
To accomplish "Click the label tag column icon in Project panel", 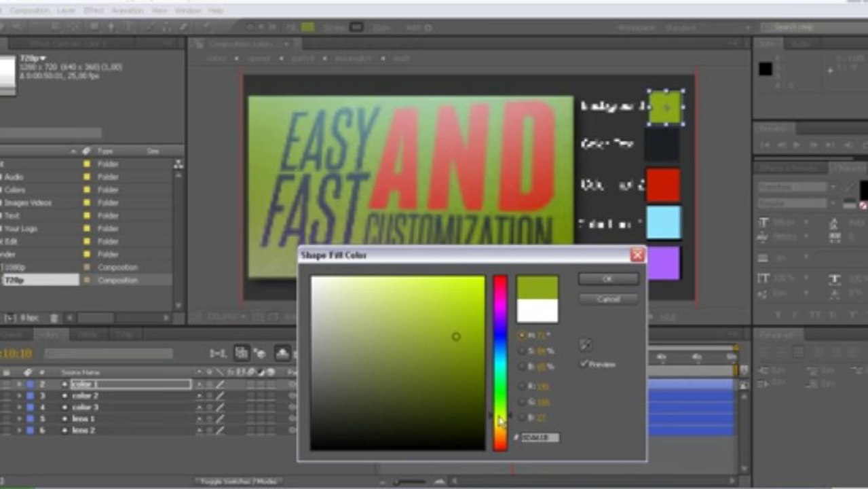I will [86, 151].
